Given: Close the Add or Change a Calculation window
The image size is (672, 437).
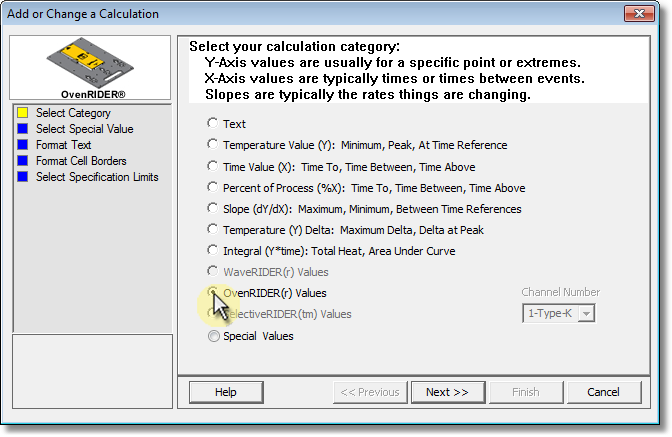Looking at the screenshot, I should (x=639, y=14).
